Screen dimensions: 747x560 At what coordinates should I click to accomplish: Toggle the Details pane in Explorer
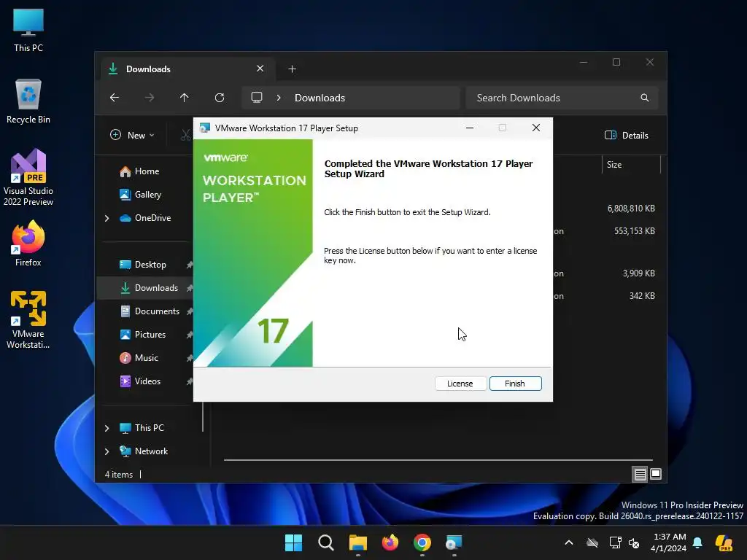(627, 135)
